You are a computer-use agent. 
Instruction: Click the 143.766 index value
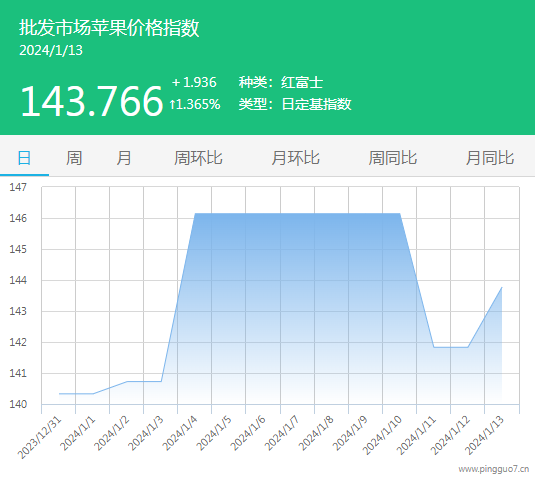[x=92, y=101]
